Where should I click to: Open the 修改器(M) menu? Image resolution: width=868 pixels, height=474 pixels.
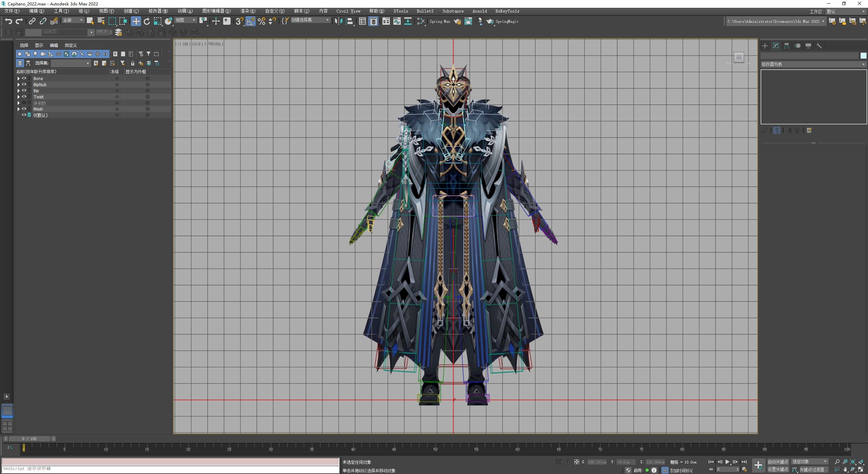coord(158,11)
